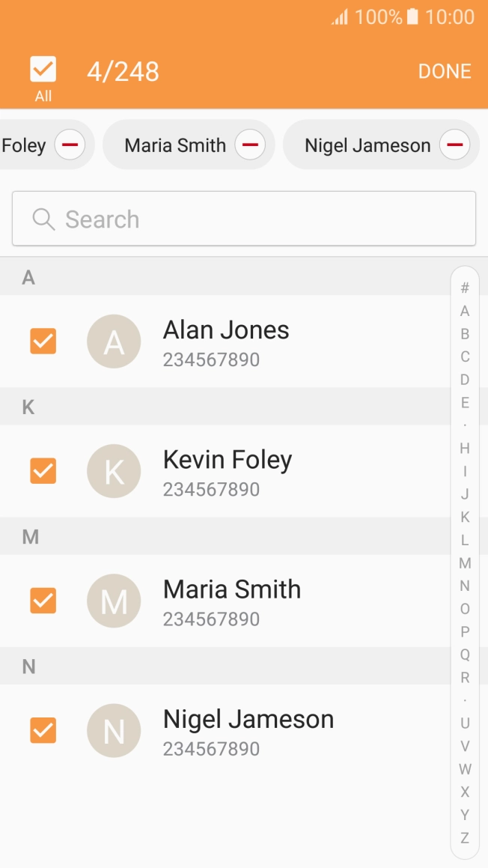This screenshot has height=868, width=488.
Task: Tap the Search contacts field
Action: 244,219
